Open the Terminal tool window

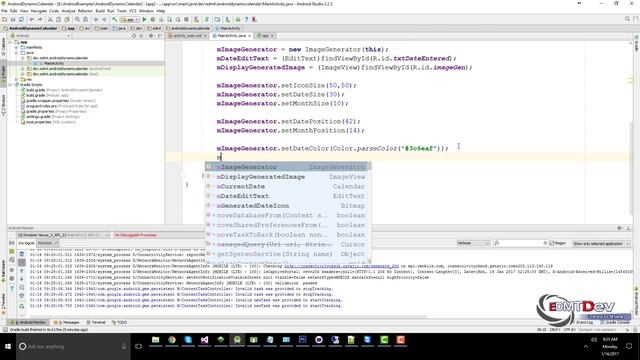pyautogui.click(x=96, y=322)
